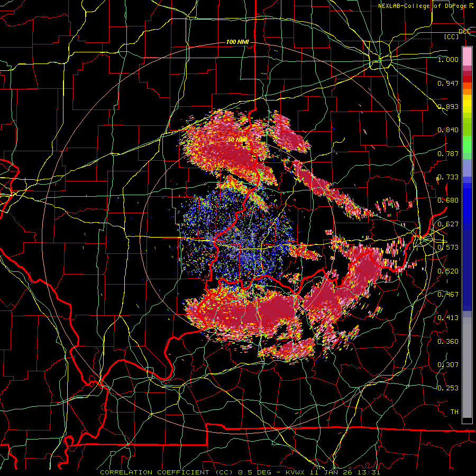The height and width of the screenshot is (476, 476).
Task: Click the TH threshold label in legend
Action: (454, 412)
